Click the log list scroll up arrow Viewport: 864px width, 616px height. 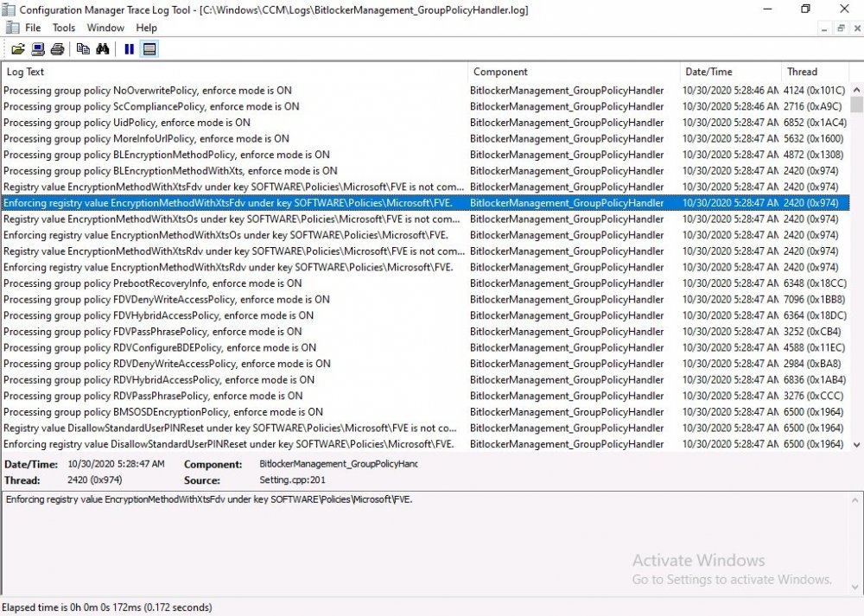[856, 89]
